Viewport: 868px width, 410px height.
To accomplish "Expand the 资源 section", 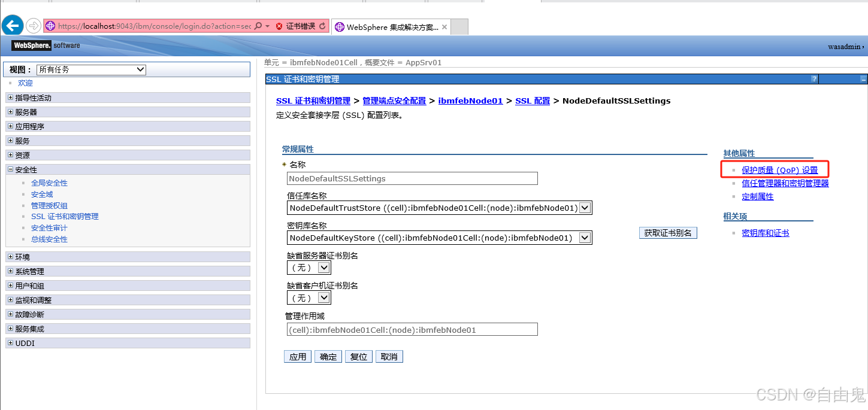I will (10, 155).
